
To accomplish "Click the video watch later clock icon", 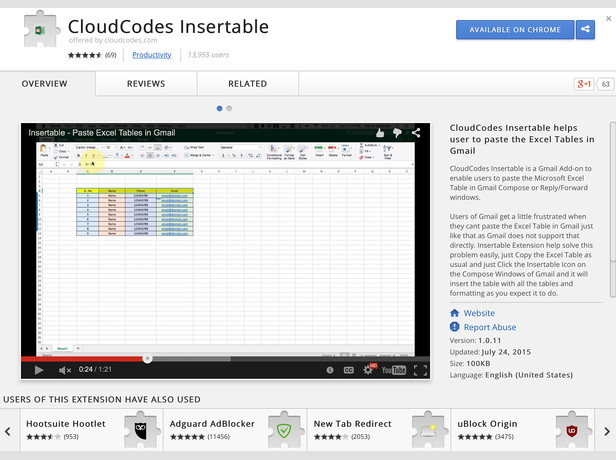I will click(x=330, y=370).
